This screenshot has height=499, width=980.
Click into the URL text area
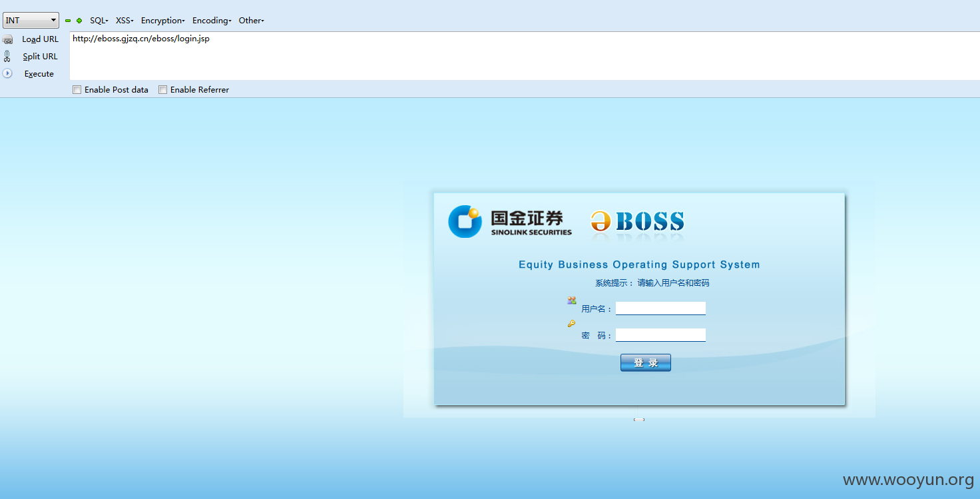tap(525, 56)
